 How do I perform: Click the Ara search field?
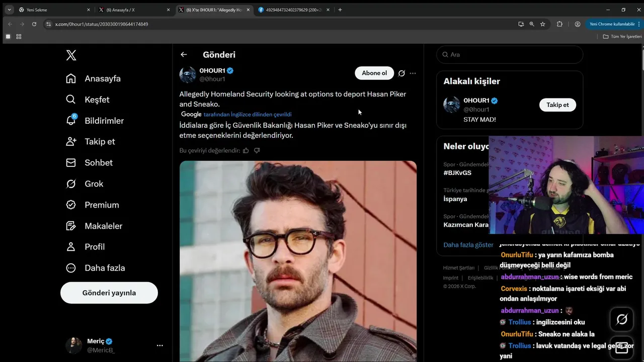click(x=510, y=55)
